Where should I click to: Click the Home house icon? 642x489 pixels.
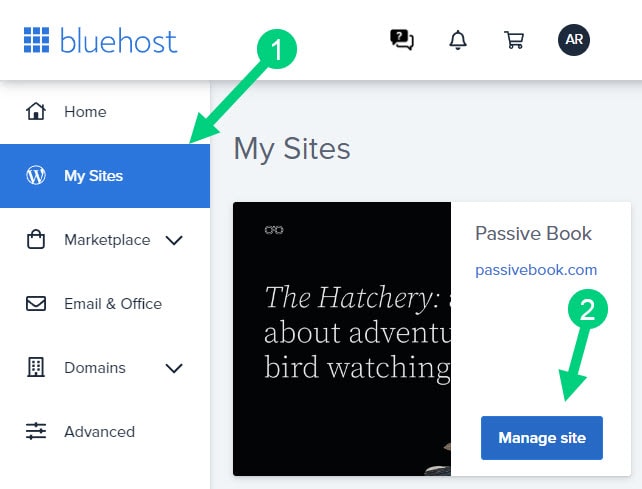36,111
